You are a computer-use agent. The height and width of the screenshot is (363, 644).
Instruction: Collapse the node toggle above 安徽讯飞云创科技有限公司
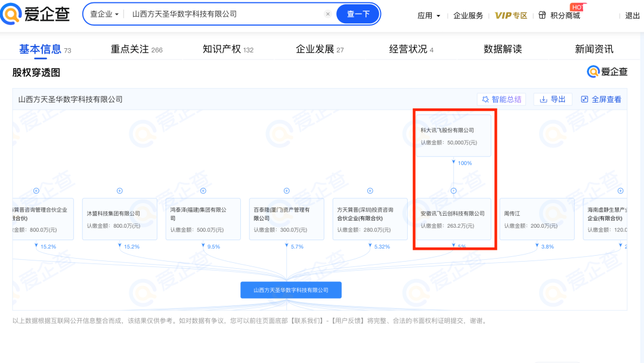454,191
